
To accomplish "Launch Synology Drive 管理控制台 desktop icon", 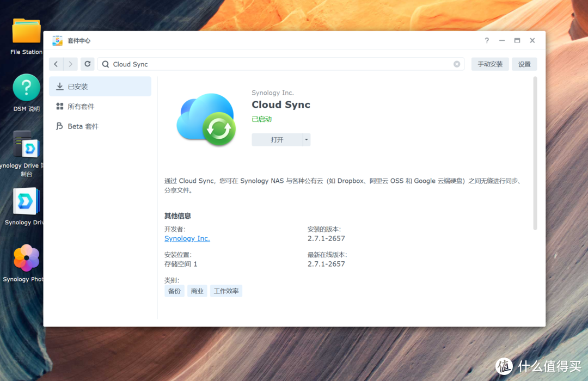I will coord(26,144).
